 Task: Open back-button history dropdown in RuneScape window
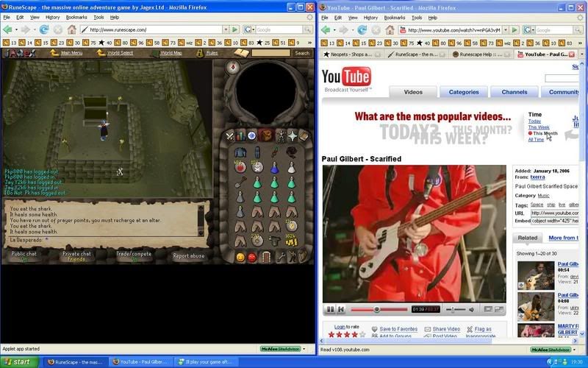tap(17, 29)
